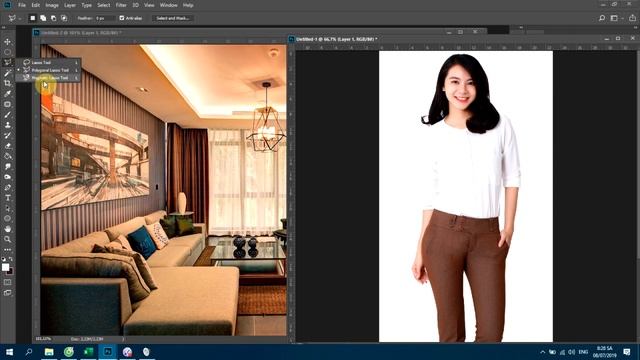
Task: Click the Feather input field
Action: (104, 18)
